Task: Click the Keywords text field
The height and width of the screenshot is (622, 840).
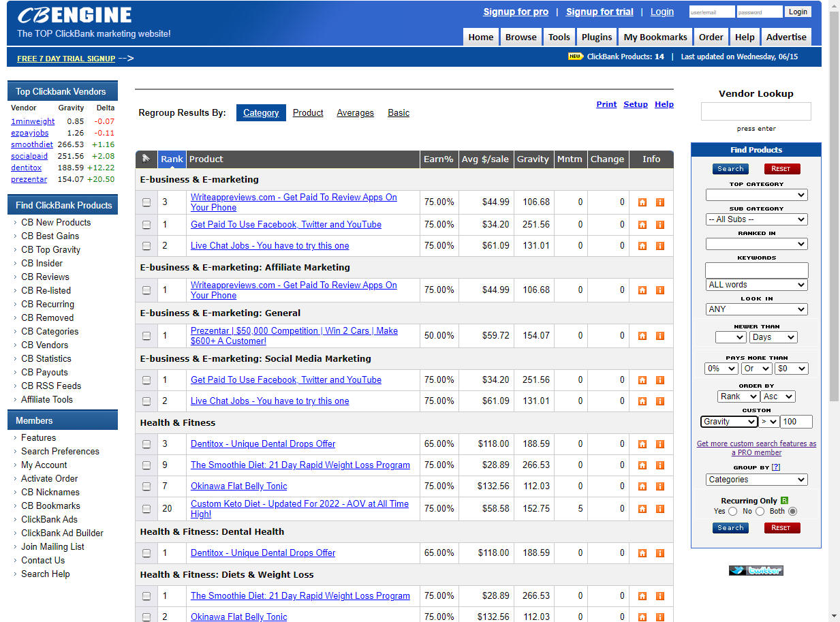Action: 756,270
